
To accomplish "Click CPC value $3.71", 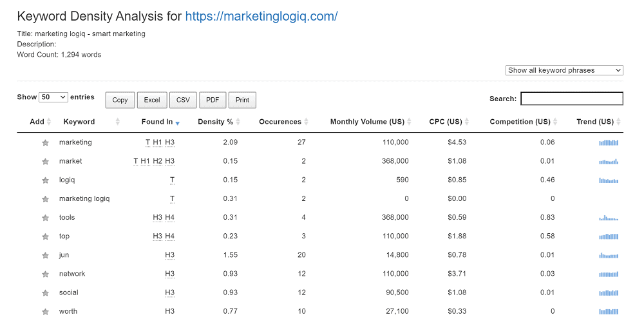I will point(457,274).
